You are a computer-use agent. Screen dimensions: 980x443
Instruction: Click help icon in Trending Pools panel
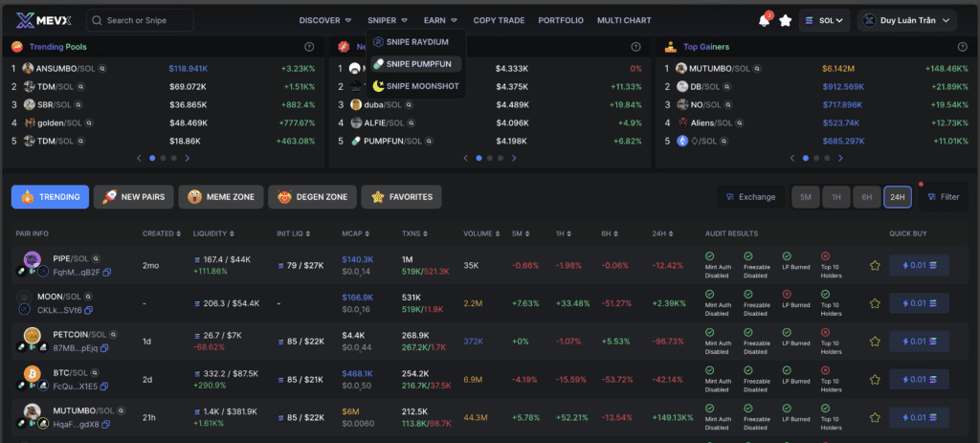coord(309,47)
